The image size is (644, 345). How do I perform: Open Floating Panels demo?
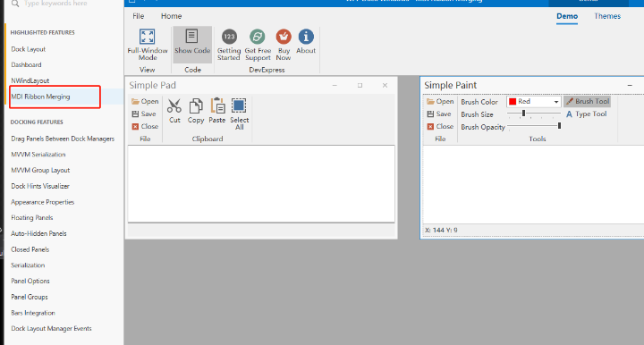coord(32,218)
